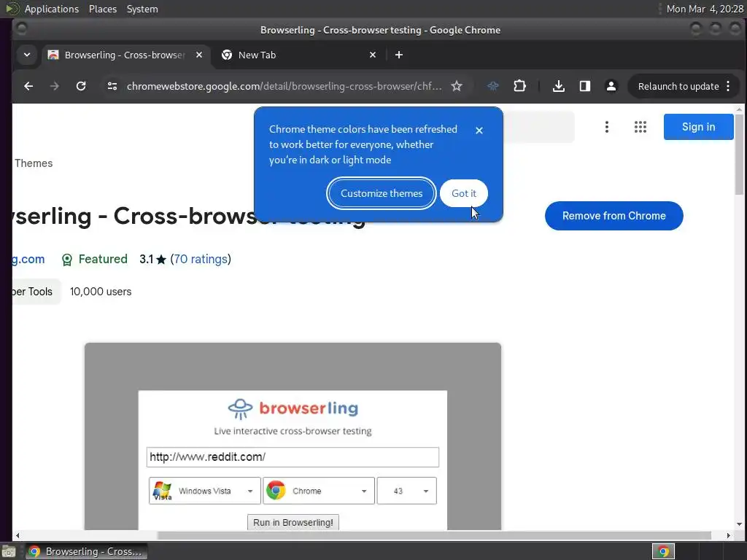
Task: Click the horizontal scrollbar right arrow
Action: tap(729, 535)
